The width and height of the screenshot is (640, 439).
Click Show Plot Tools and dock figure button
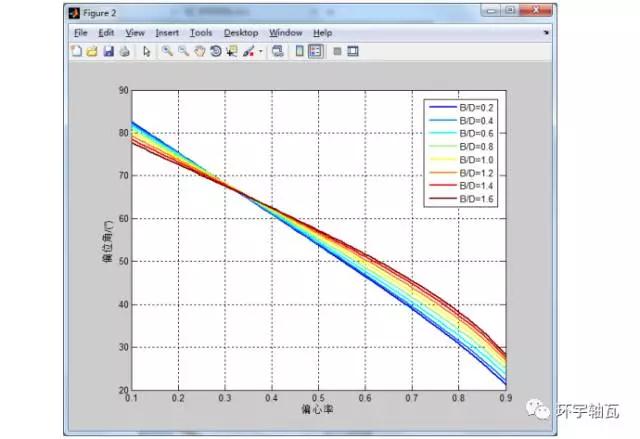(x=353, y=51)
